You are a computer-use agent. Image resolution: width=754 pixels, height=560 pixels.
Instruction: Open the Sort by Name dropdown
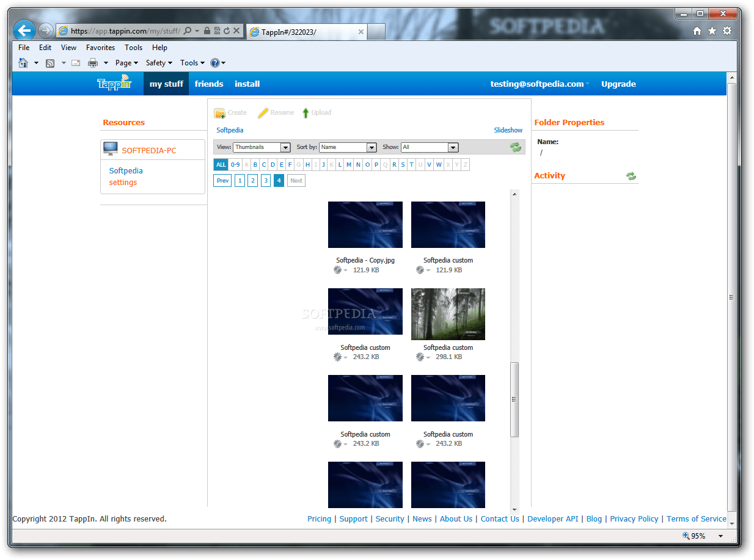[x=348, y=147]
